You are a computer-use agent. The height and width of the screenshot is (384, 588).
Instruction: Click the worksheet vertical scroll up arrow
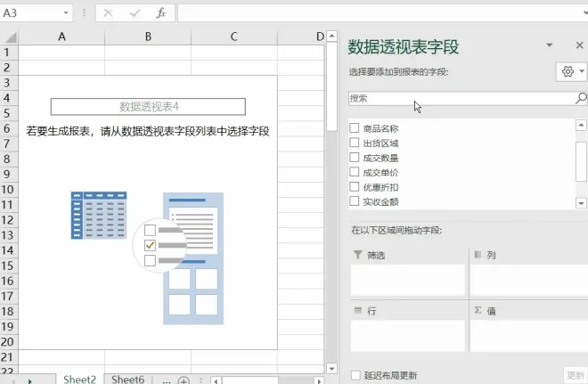tap(332, 36)
